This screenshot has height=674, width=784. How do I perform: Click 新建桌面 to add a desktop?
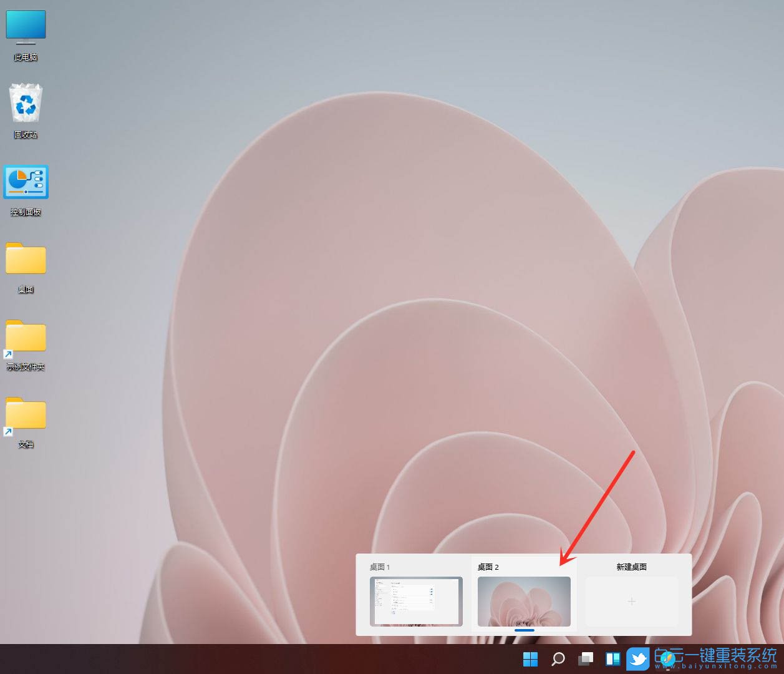[631, 567]
